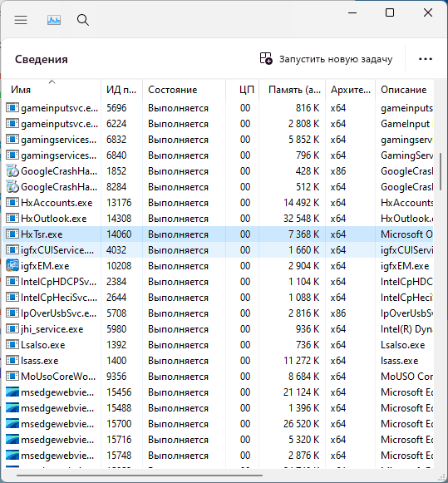Viewport: 448px width, 483px height.
Task: Select HxAccounts.exe process name
Action: click(57, 203)
